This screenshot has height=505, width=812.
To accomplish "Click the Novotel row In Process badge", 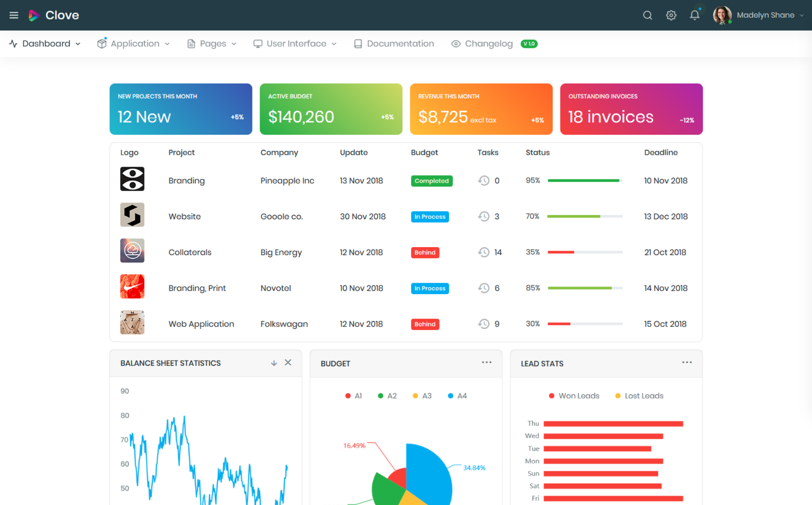I will pos(430,288).
